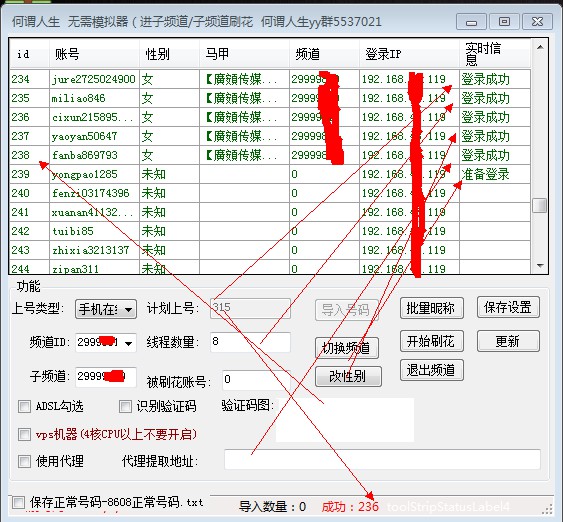Start flower sending with 开始刷花

coord(432,341)
